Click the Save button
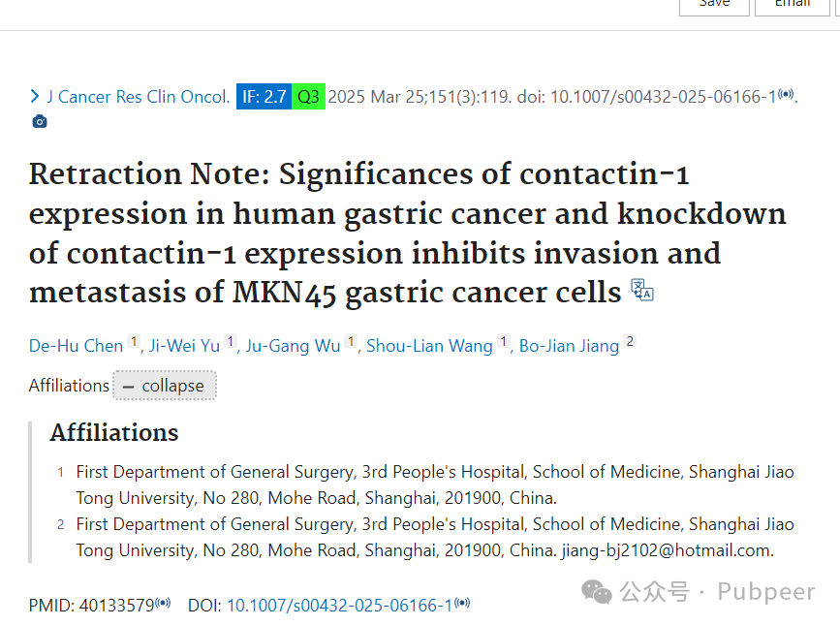The width and height of the screenshot is (840, 625). (x=714, y=6)
